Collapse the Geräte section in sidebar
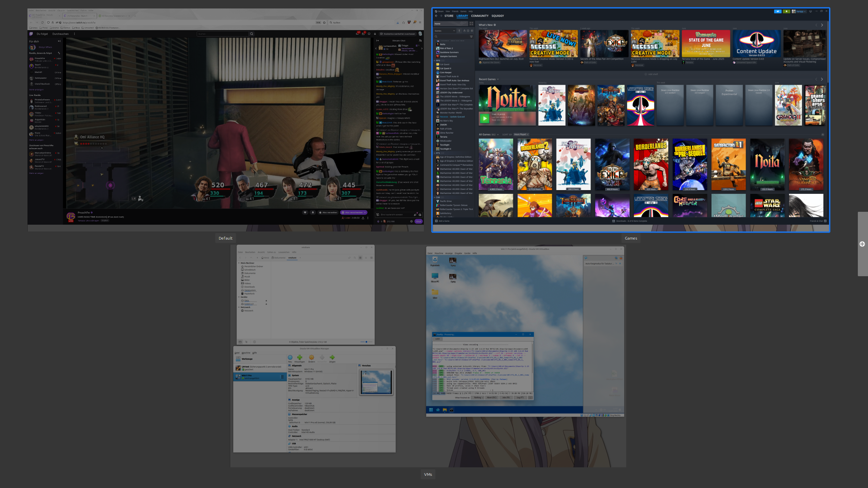The height and width of the screenshot is (488, 868). (x=239, y=297)
